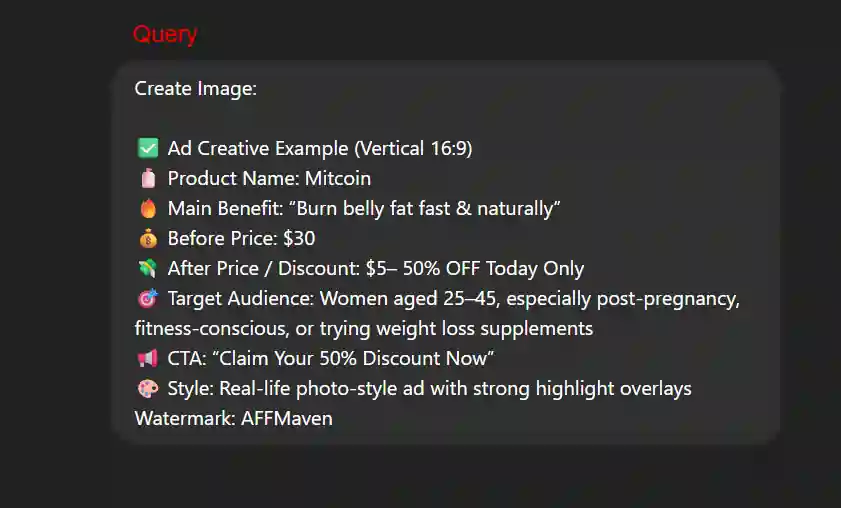Viewport: 841px width, 508px height.
Task: Click the fire emoji beside Main Benefit
Action: (x=147, y=209)
